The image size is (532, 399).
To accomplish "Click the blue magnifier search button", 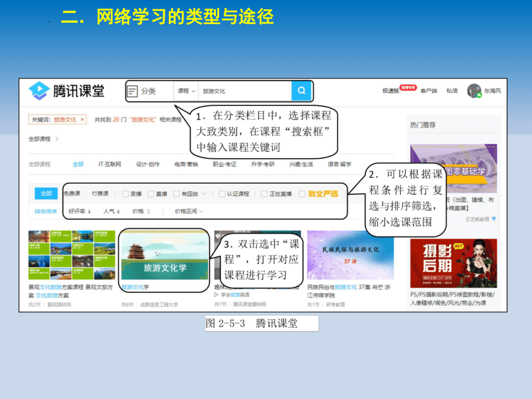I will tap(301, 90).
